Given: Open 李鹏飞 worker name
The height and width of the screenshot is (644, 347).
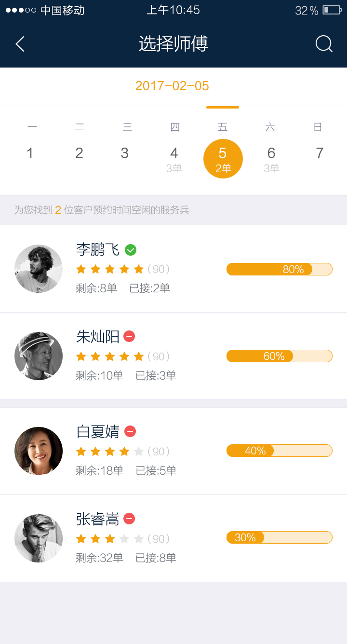Looking at the screenshot, I should click(98, 249).
